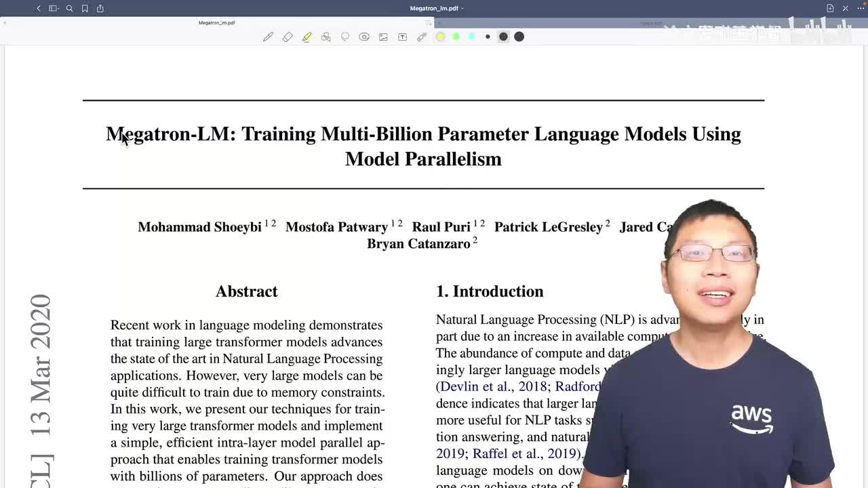
Task: Click author name Mohammad Shoeybi
Action: click(x=199, y=227)
